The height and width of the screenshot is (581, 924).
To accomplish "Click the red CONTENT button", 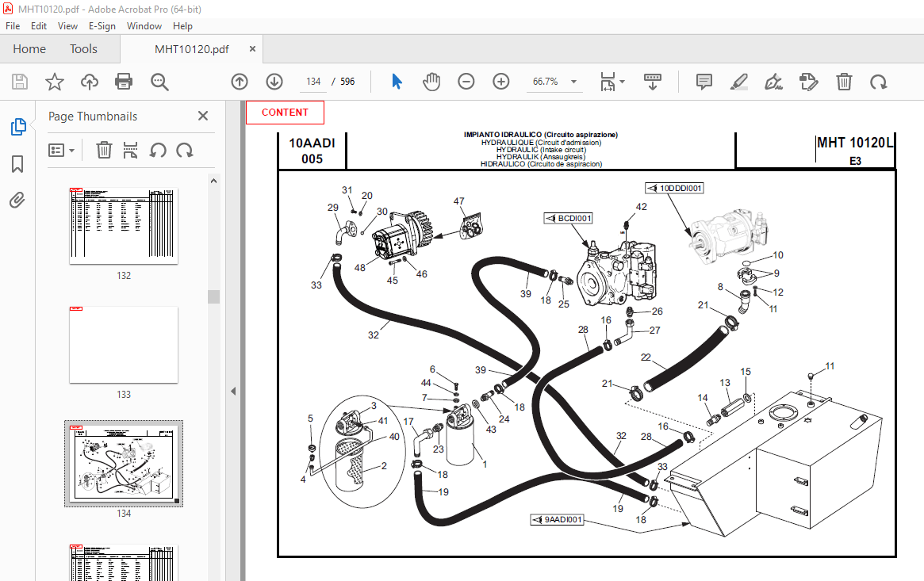I will (x=285, y=112).
